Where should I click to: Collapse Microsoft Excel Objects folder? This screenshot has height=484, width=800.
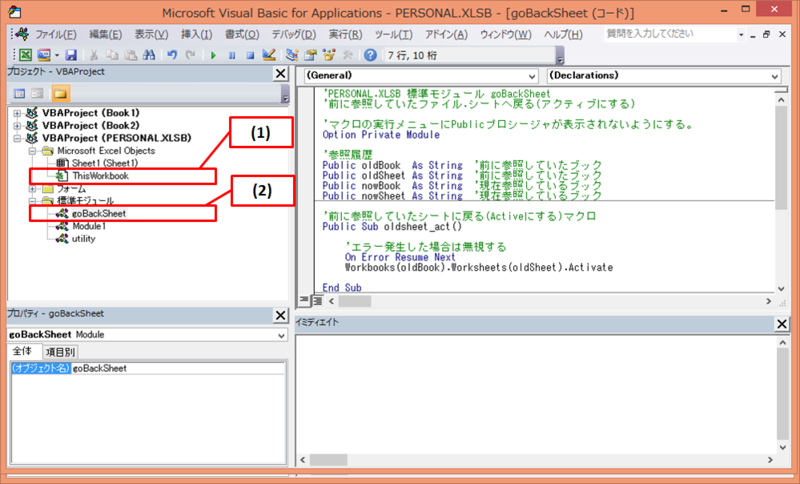tap(32, 151)
